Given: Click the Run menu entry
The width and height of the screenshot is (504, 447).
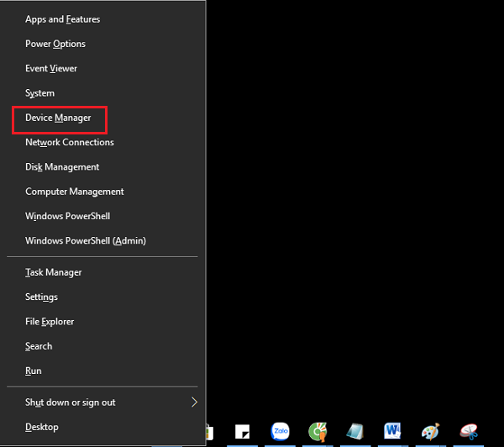Looking at the screenshot, I should [x=34, y=371].
